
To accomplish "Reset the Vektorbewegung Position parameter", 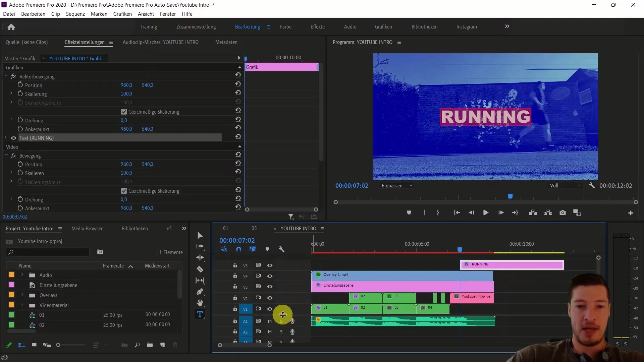I will [238, 84].
